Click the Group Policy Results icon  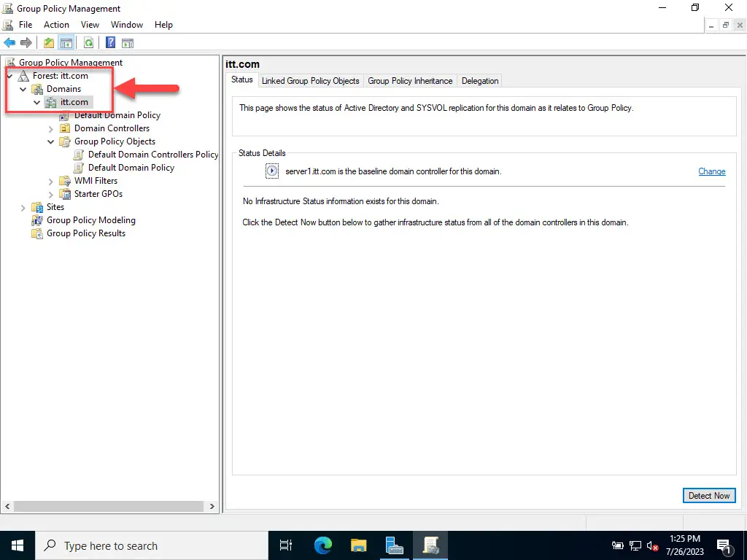pos(37,233)
